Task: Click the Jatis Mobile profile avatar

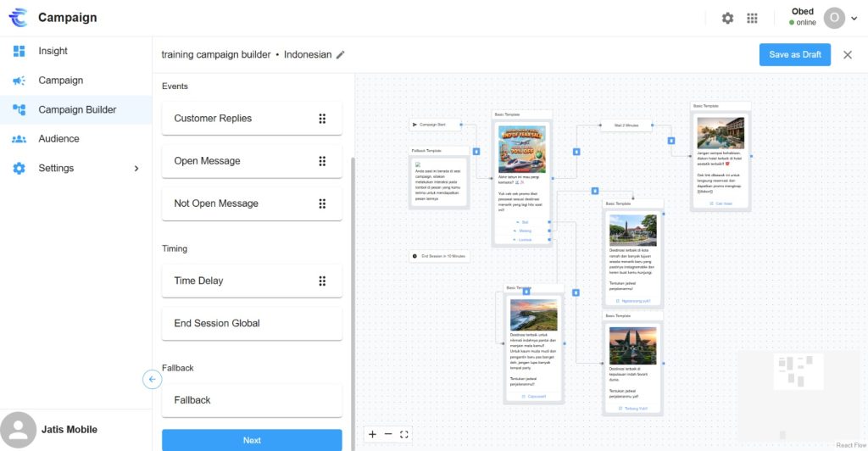Action: (x=19, y=430)
